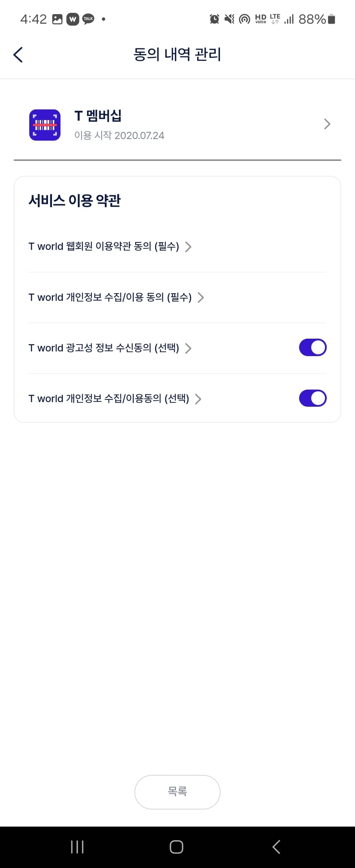Tap the Android recent apps navigation icon

click(x=77, y=847)
